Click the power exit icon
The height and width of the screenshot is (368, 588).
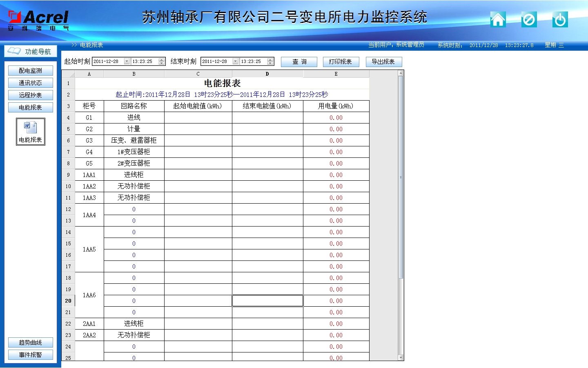[x=560, y=19]
